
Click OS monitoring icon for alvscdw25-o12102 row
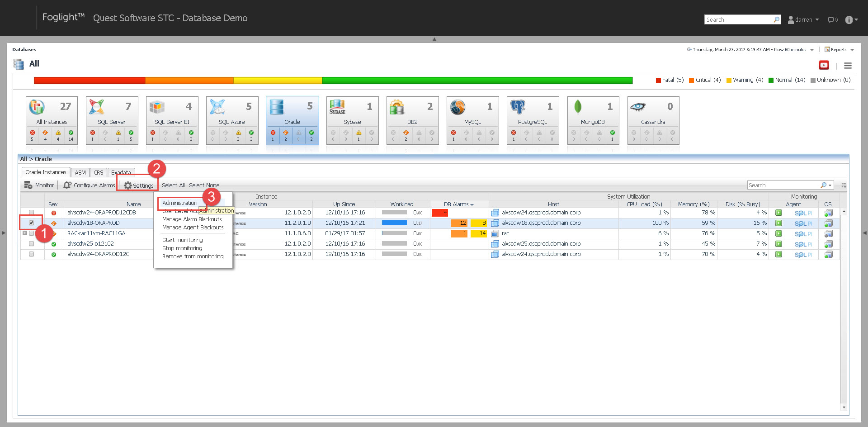(828, 244)
